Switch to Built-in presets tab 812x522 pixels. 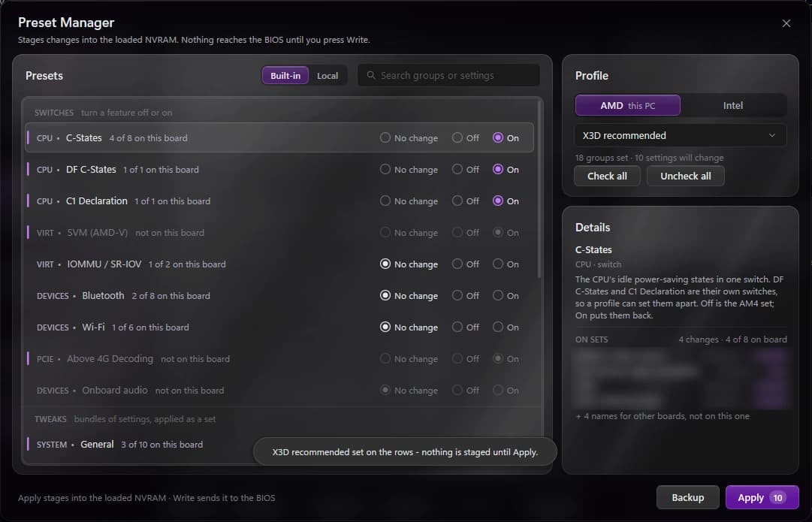coord(285,76)
